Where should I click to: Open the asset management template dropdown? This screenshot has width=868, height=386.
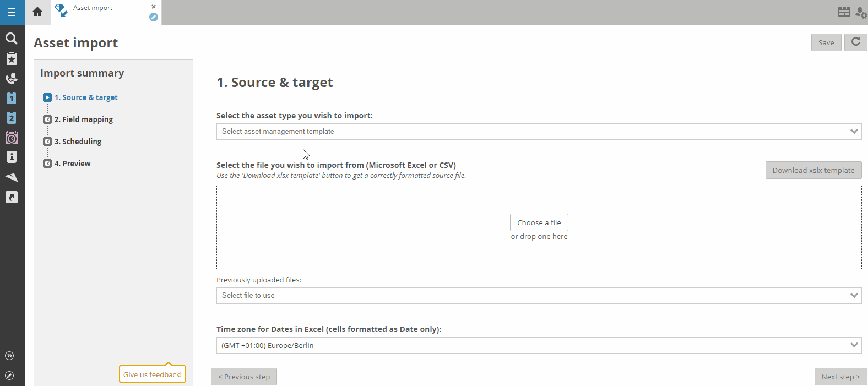(539, 132)
